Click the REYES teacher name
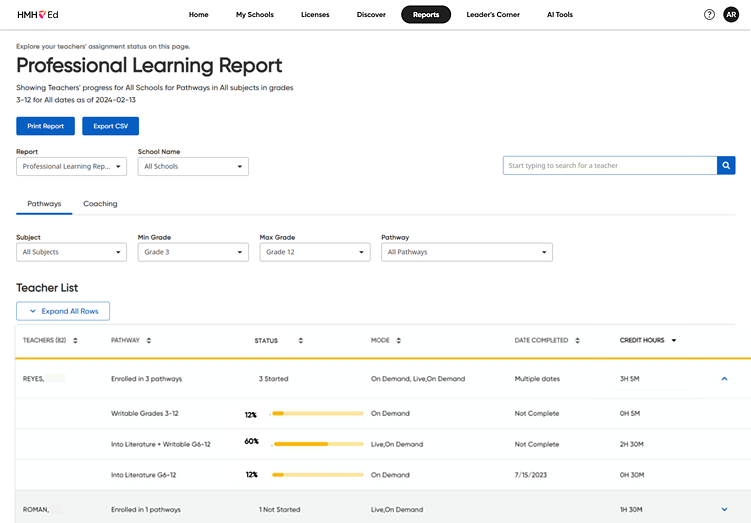751x523 pixels. coord(34,379)
